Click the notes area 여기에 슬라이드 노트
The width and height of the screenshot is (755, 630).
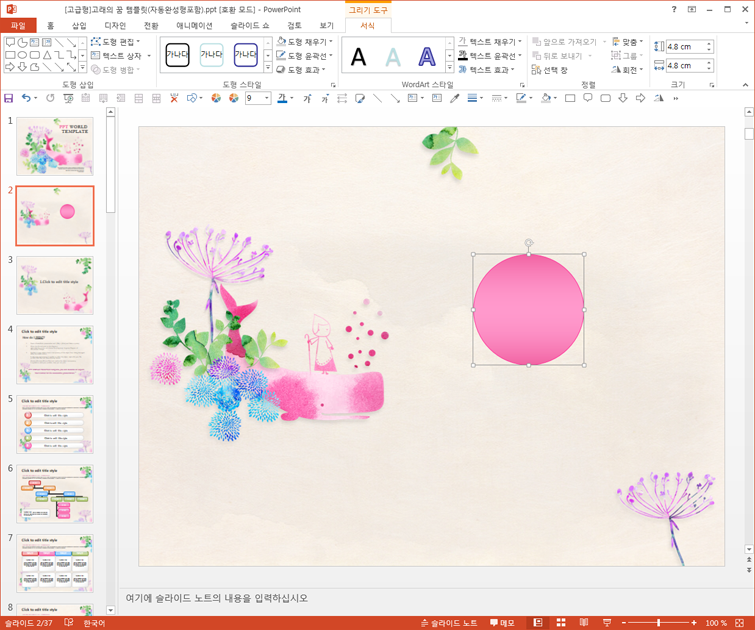(x=217, y=598)
